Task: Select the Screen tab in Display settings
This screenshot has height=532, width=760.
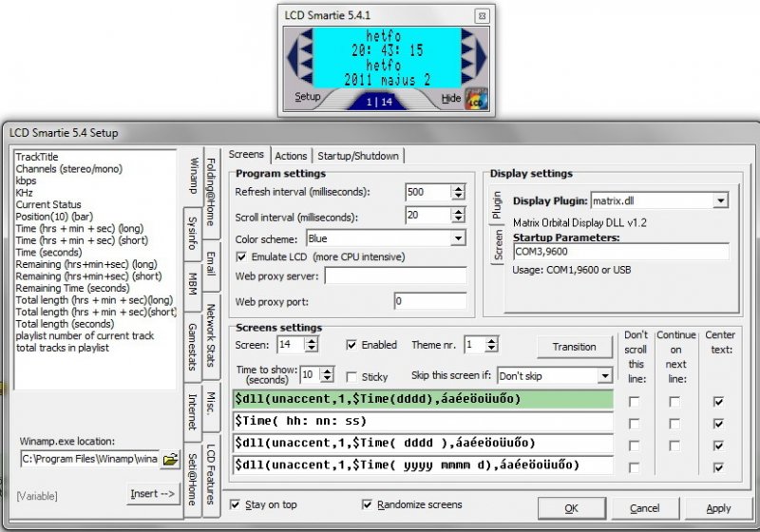Action: pos(498,245)
